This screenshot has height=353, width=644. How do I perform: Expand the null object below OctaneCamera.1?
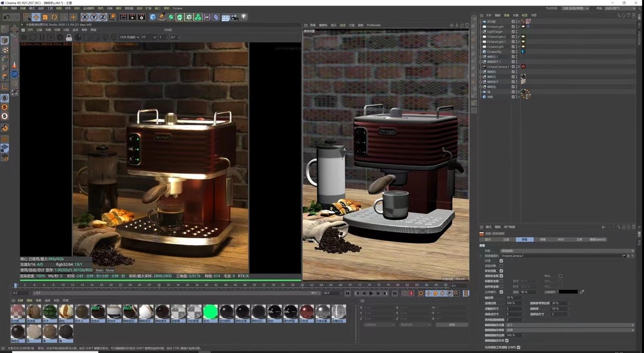(480, 71)
